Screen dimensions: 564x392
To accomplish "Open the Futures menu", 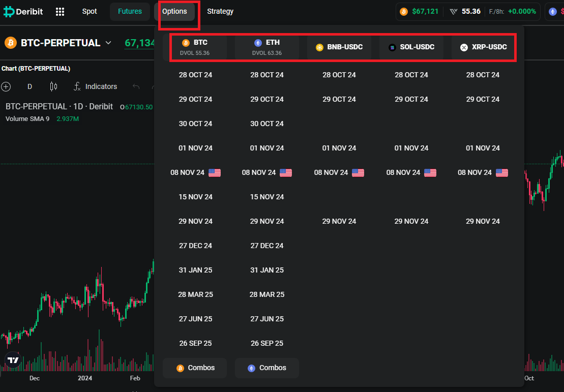I will tap(130, 12).
